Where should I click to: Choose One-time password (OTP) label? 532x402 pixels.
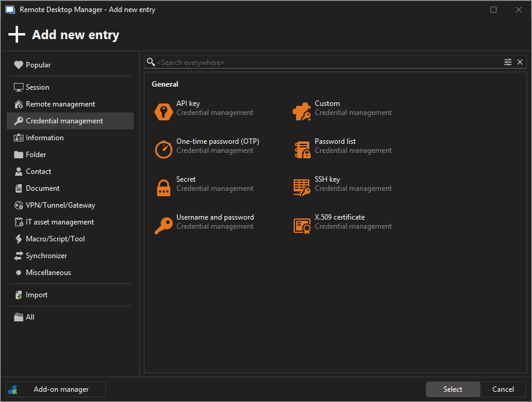(217, 141)
